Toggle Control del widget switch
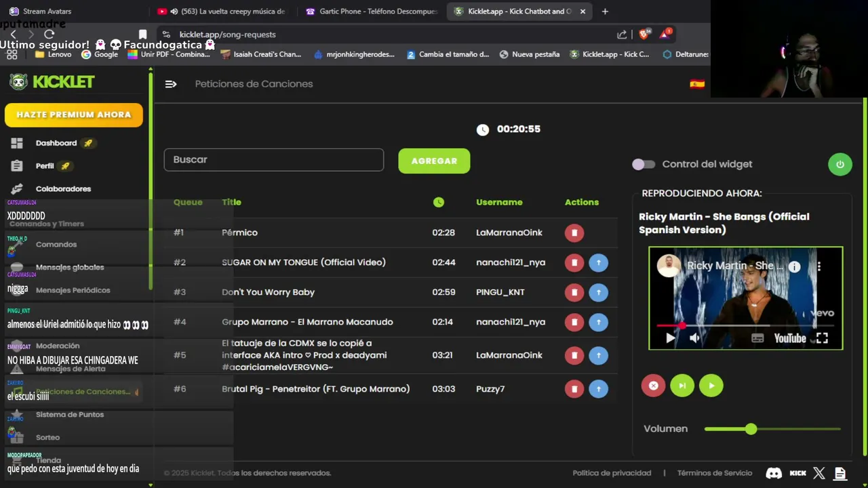The width and height of the screenshot is (868, 488). tap(644, 164)
